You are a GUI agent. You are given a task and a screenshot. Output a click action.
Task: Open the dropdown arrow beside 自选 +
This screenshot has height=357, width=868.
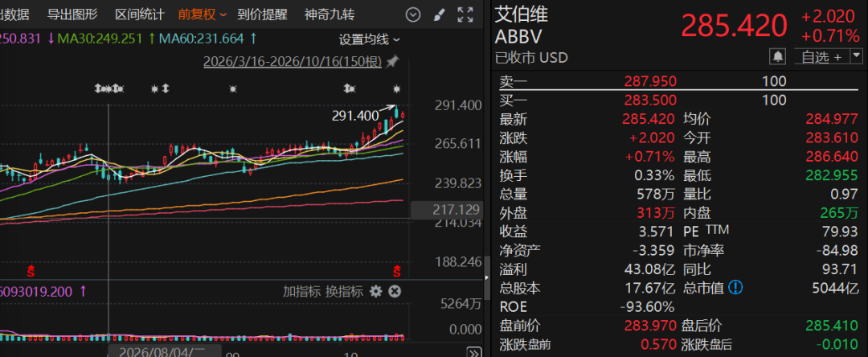click(857, 56)
